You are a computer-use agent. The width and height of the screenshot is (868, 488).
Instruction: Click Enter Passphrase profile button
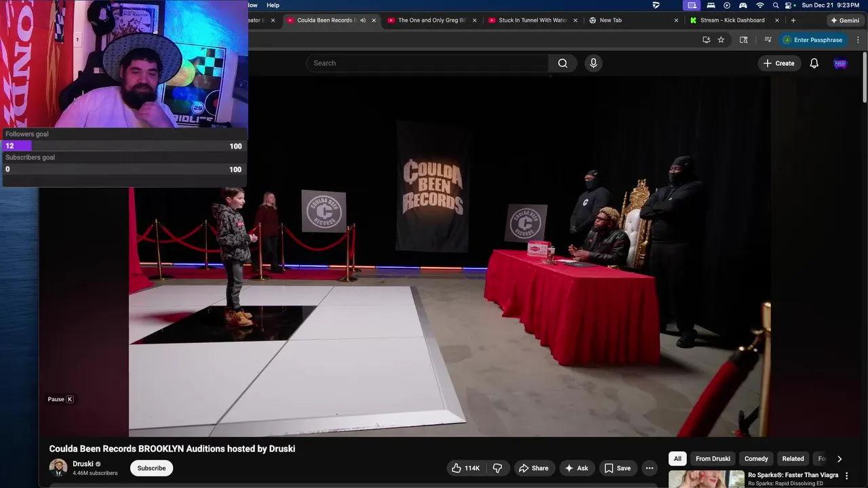point(812,40)
